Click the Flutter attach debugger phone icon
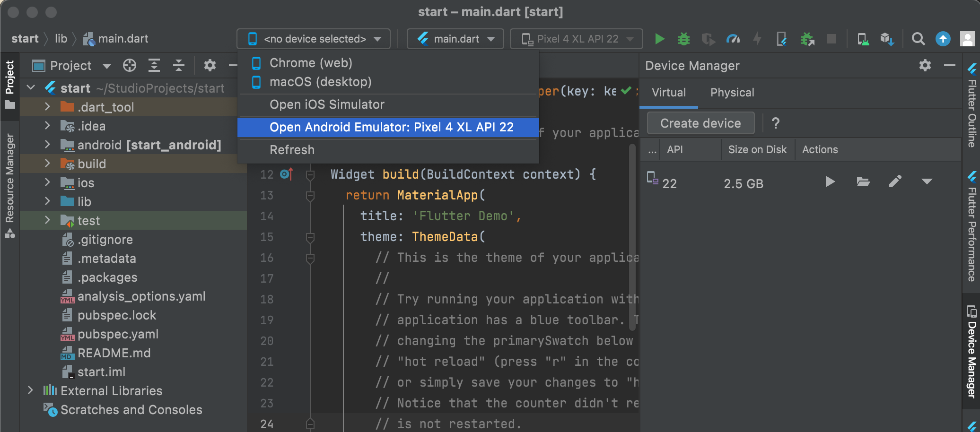Viewport: 980px width, 432px height. 781,39
